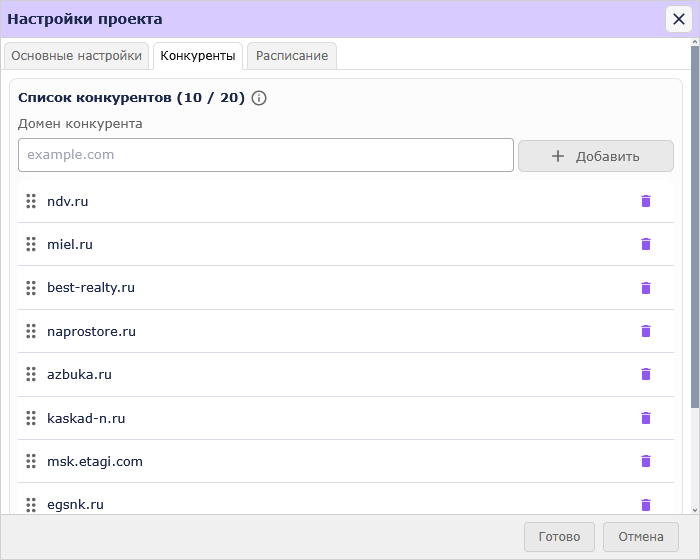This screenshot has width=700, height=560.
Task: Select the kaskad-n.ru entry text
Action: 86,418
